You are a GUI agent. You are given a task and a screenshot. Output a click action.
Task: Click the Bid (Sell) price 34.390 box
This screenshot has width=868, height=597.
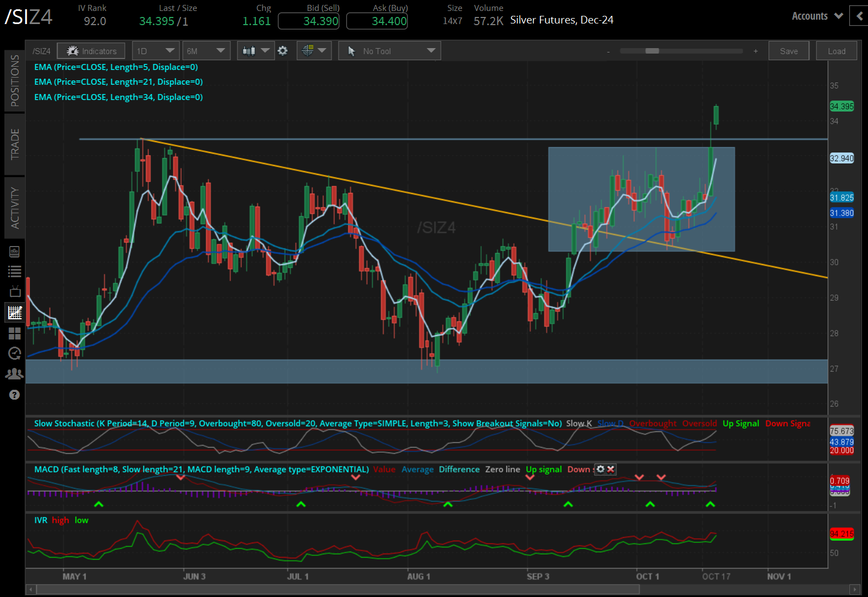(x=309, y=21)
